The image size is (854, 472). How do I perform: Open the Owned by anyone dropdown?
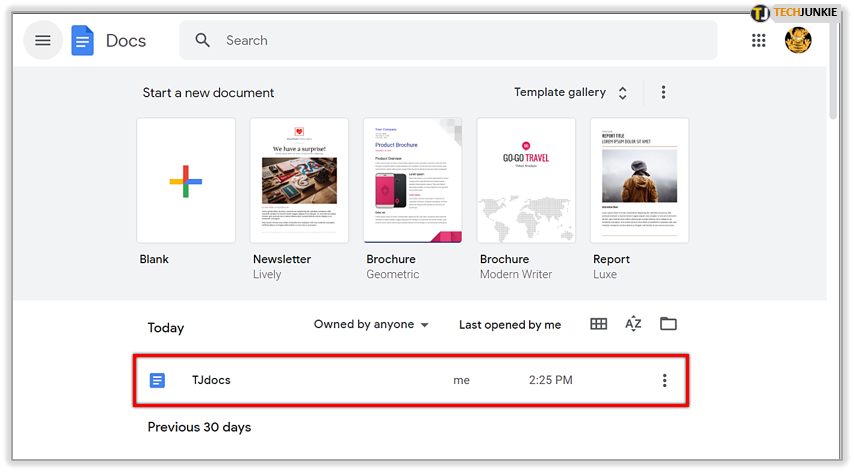point(371,324)
